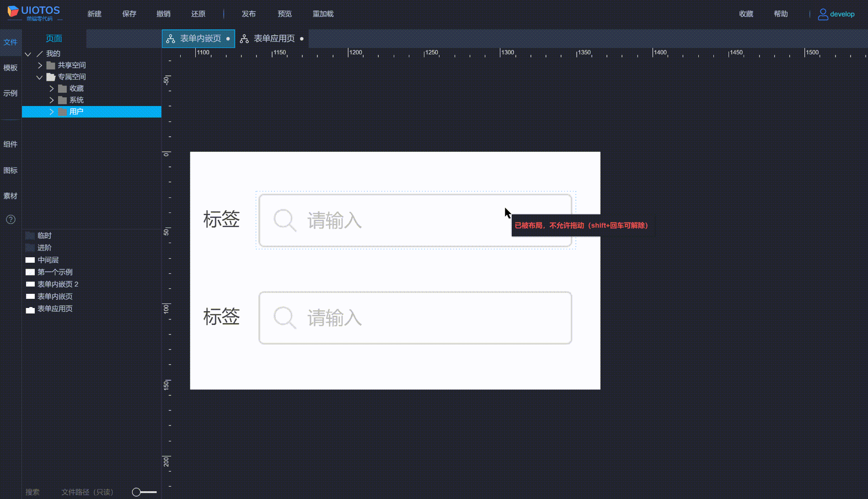Click the help question-mark icon in sidebar

(11, 219)
